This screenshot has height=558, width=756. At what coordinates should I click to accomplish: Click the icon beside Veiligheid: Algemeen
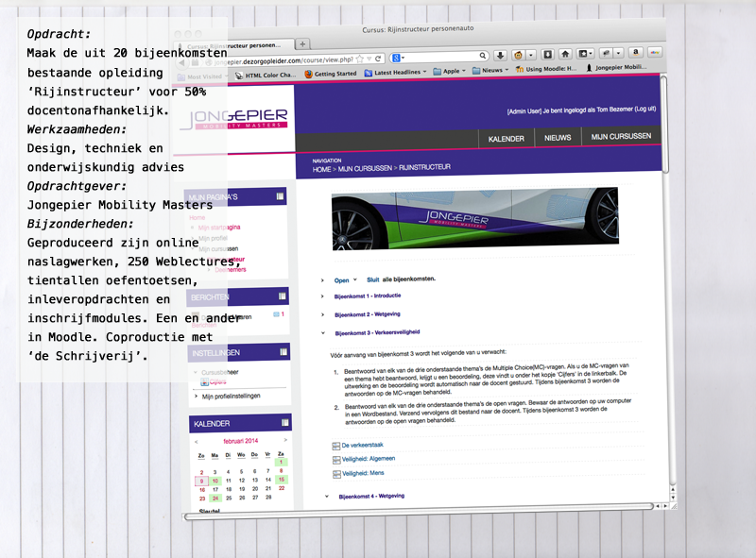coord(336,460)
